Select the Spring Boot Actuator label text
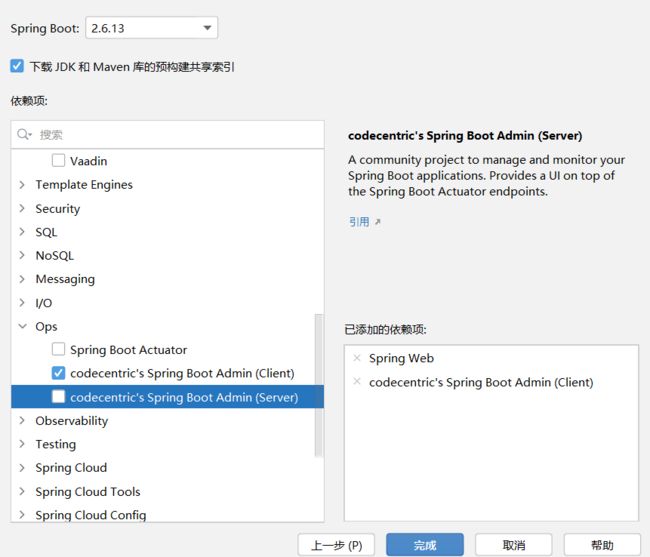This screenshot has width=650, height=557. pos(129,350)
